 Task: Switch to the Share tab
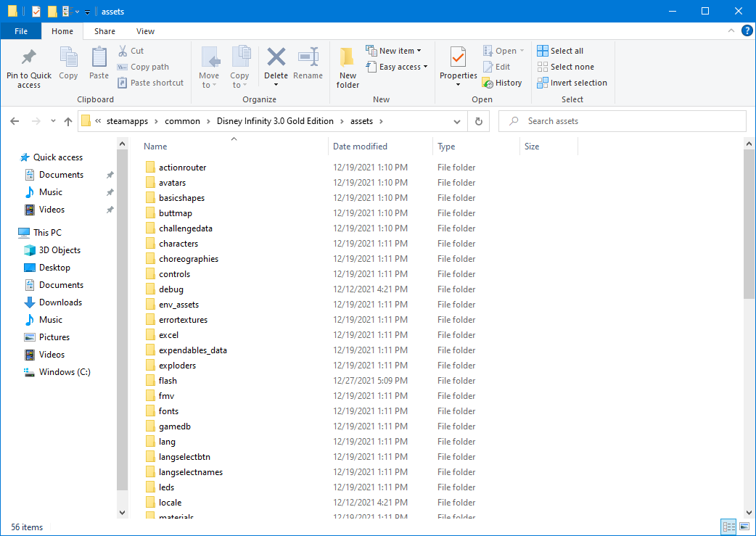104,31
